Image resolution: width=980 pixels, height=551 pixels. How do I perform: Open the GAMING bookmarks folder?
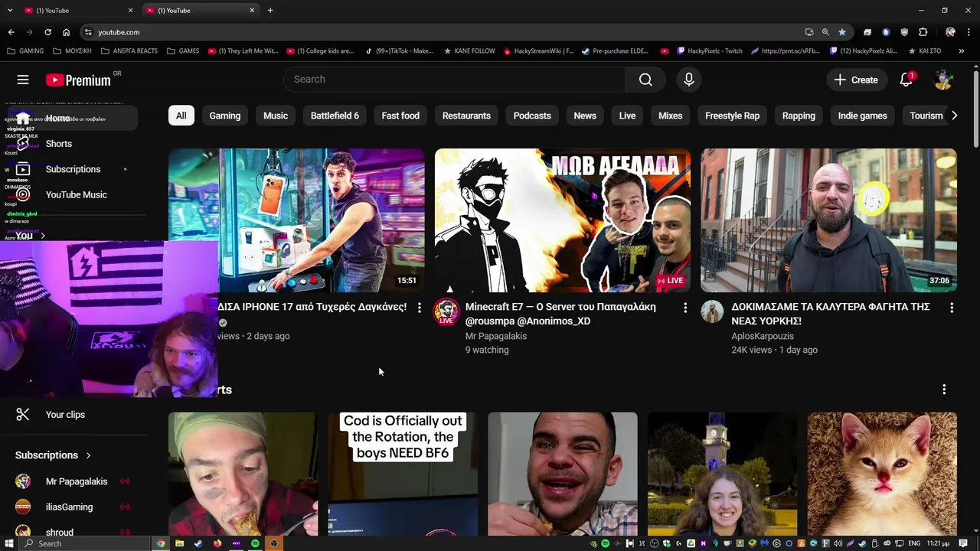[x=25, y=51]
